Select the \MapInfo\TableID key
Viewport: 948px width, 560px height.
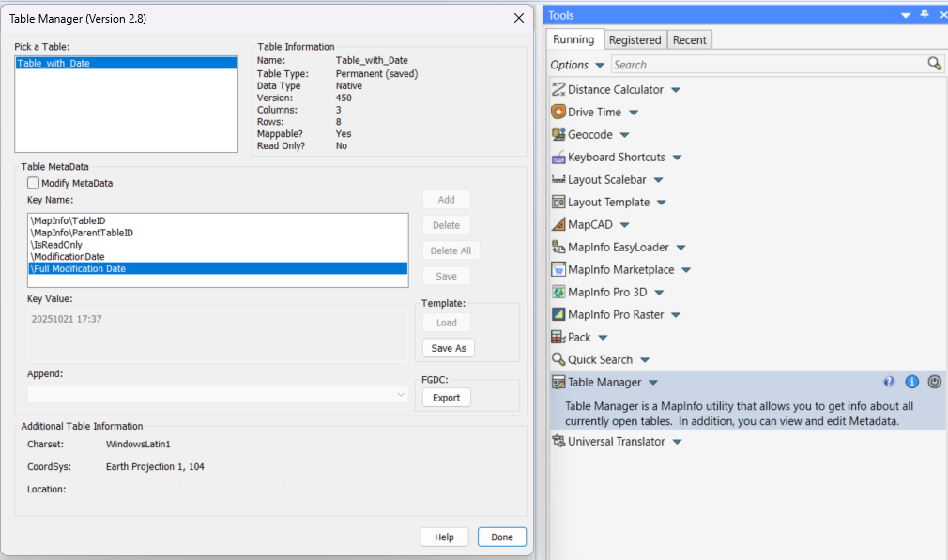click(x=218, y=220)
